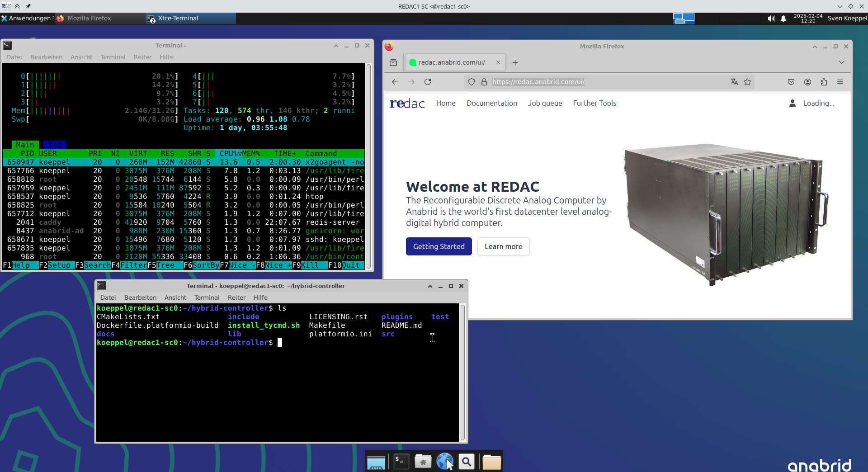Save page to Pocket
This screenshot has height=472, width=868.
tap(791, 82)
